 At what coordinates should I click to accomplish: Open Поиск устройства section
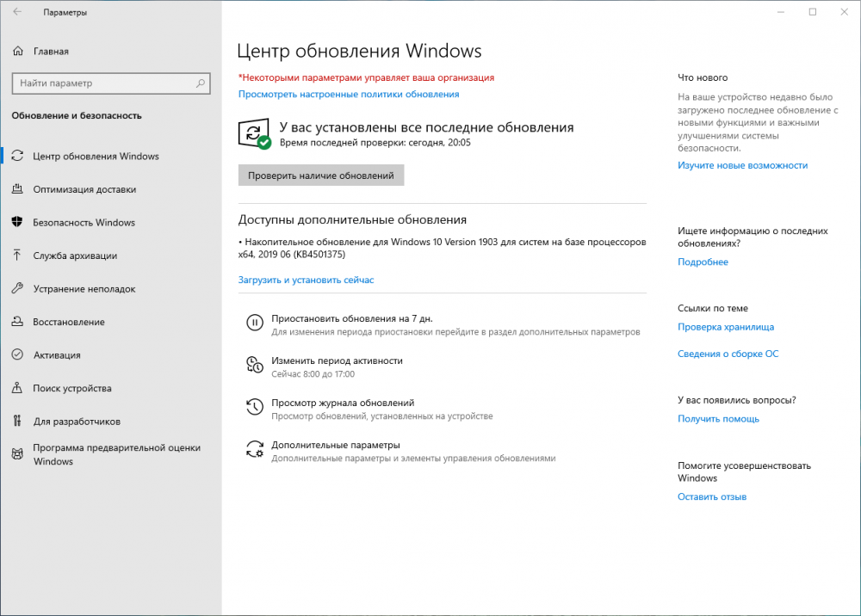(x=72, y=388)
